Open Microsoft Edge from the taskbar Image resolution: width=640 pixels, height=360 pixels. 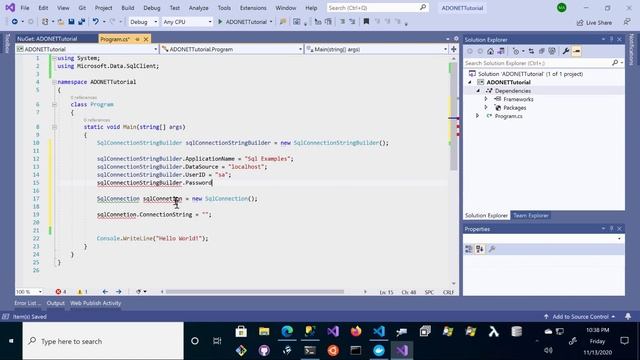pyautogui.click(x=287, y=331)
